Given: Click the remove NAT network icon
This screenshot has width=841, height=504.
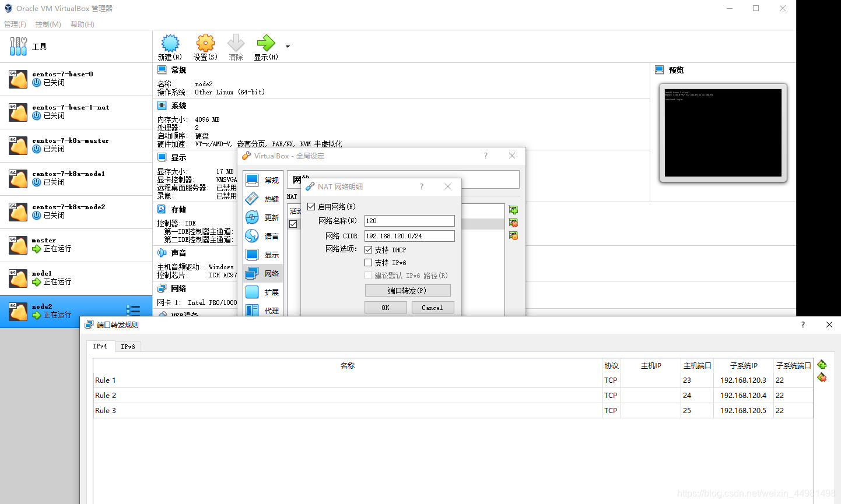Looking at the screenshot, I should [513, 223].
